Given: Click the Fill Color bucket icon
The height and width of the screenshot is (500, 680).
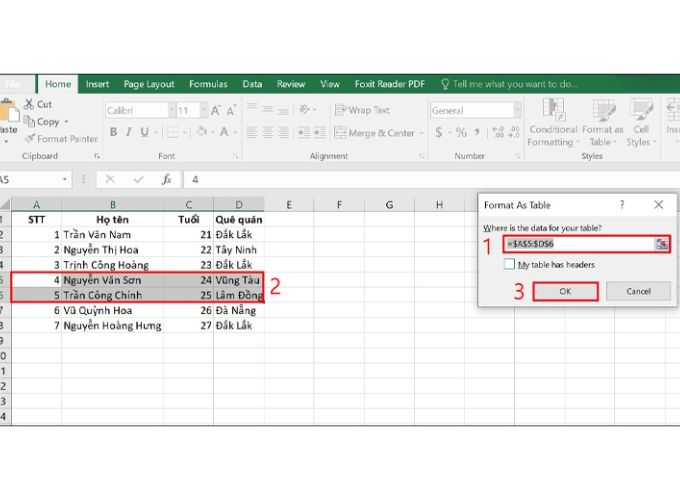Looking at the screenshot, I should pos(202,131).
